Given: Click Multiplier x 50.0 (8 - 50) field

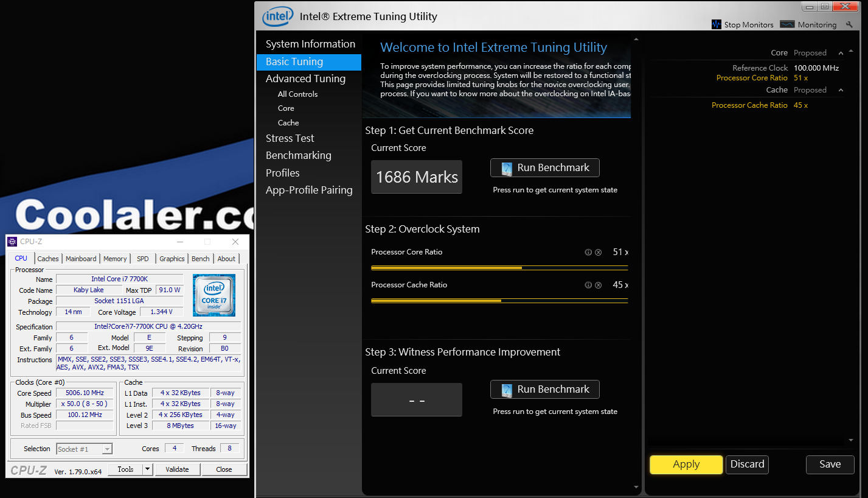Looking at the screenshot, I should pos(85,404).
